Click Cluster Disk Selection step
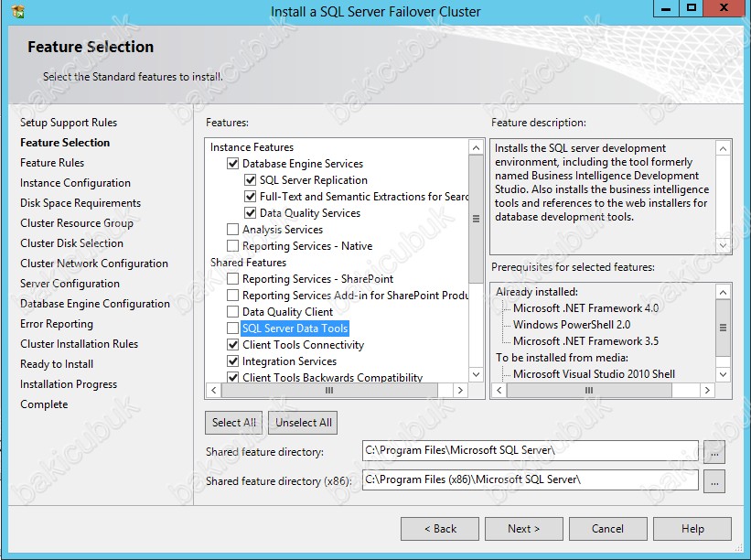Image resolution: width=751 pixels, height=560 pixels. [72, 243]
